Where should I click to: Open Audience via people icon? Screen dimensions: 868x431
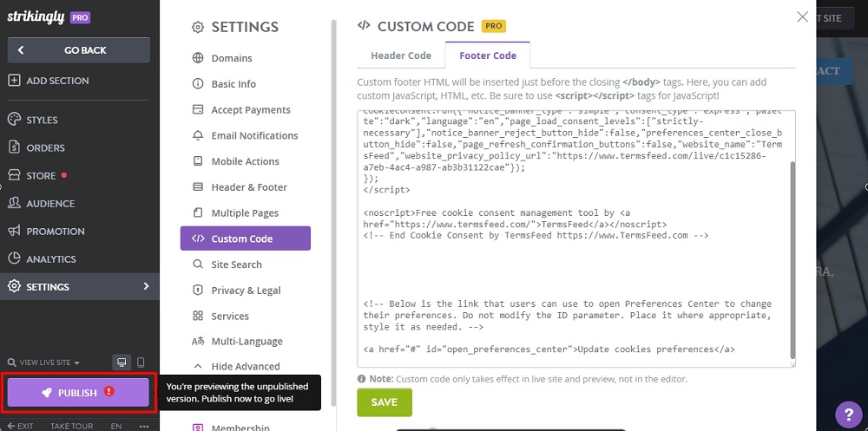coord(15,203)
